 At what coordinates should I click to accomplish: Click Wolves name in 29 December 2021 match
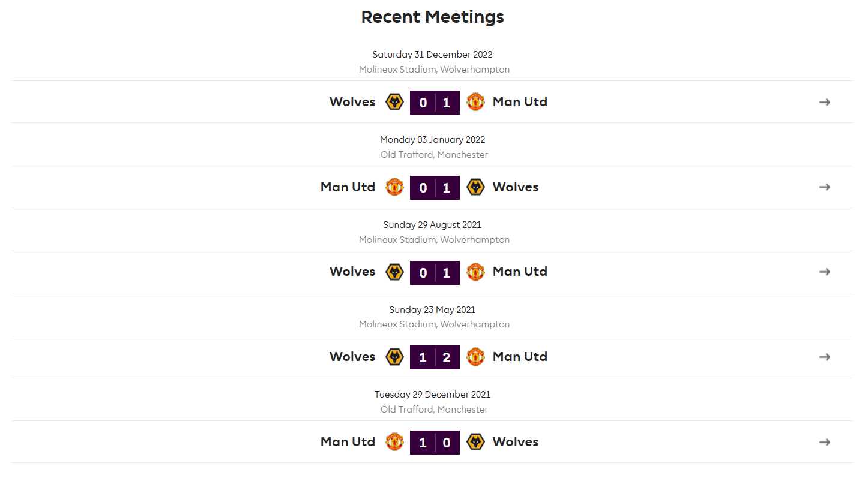click(516, 442)
